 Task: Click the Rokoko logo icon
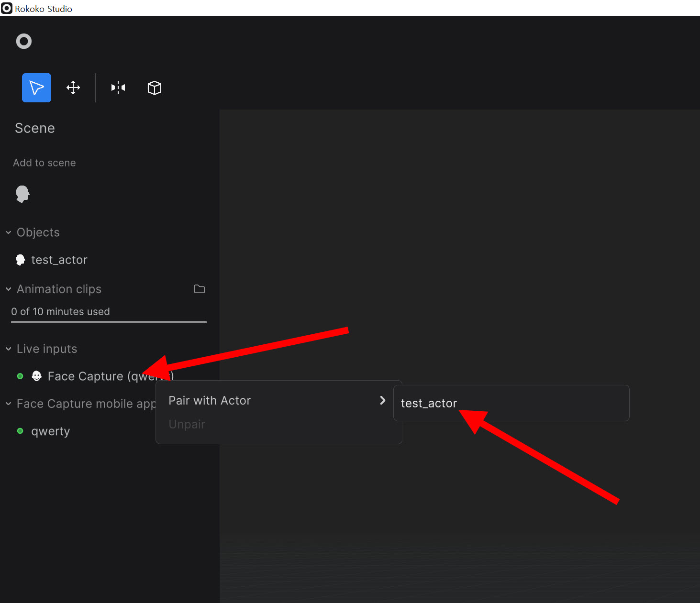[x=23, y=42]
